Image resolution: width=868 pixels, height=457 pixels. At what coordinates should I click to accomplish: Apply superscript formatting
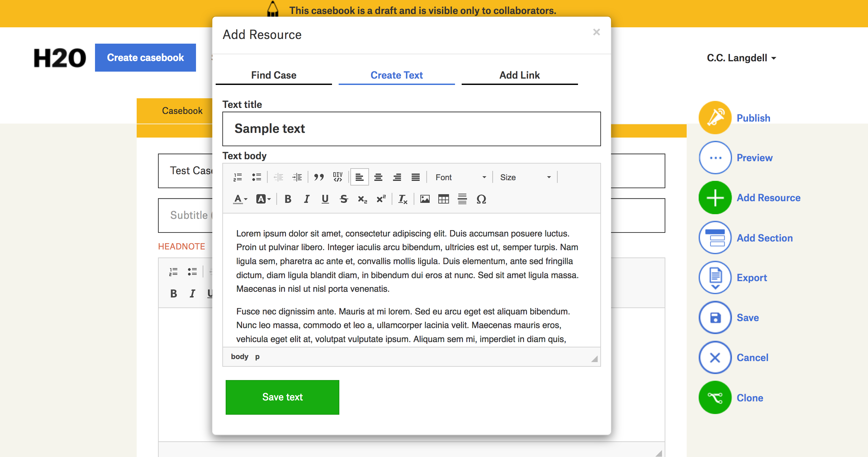click(x=381, y=199)
